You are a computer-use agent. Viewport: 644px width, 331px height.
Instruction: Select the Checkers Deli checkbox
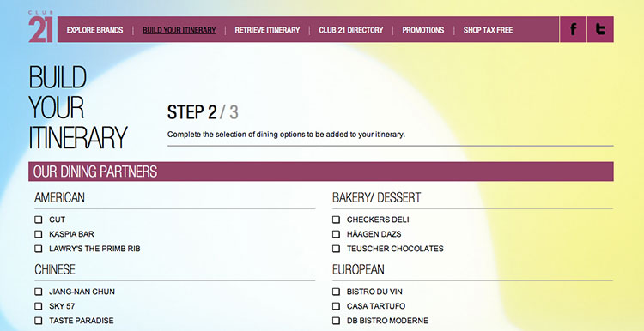pyautogui.click(x=336, y=220)
